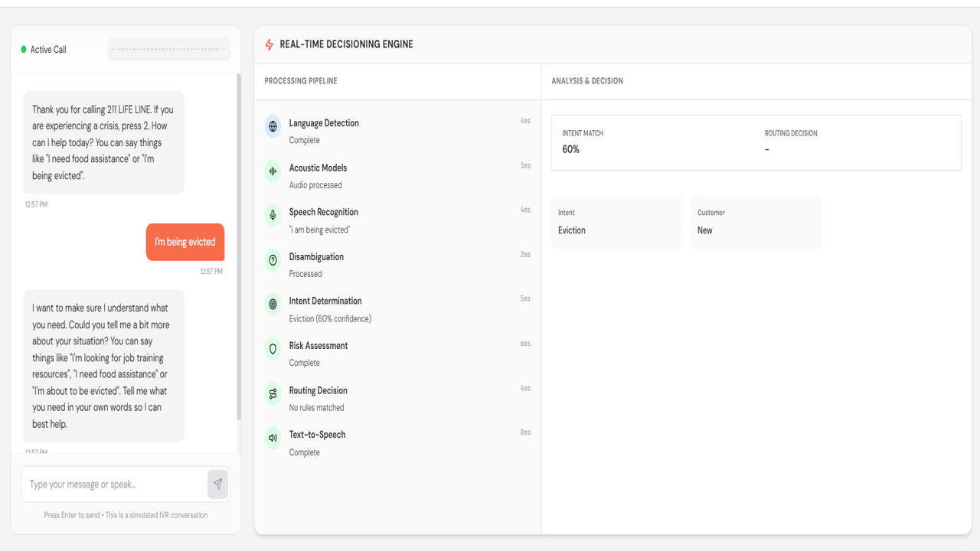Click the 'Processed' status under Disambiguation
This screenshot has width=980, height=551.
coord(305,274)
